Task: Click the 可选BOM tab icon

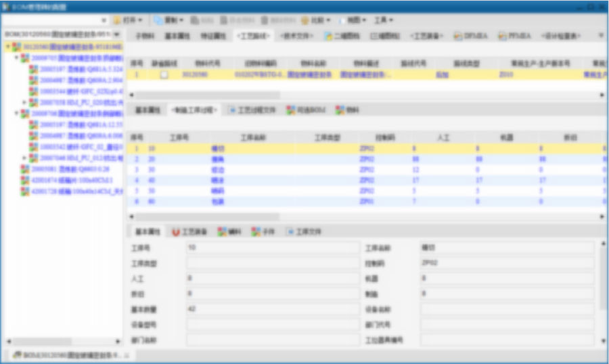Action: (x=290, y=110)
